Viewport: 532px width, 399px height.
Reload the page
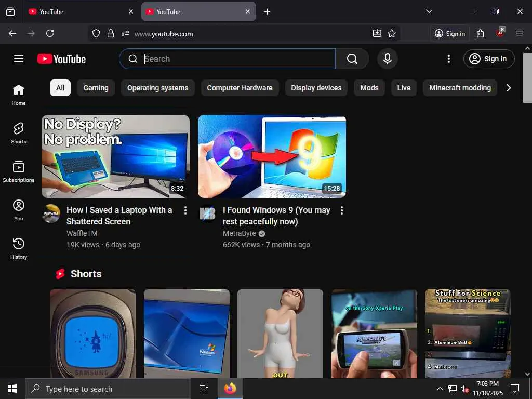click(50, 33)
